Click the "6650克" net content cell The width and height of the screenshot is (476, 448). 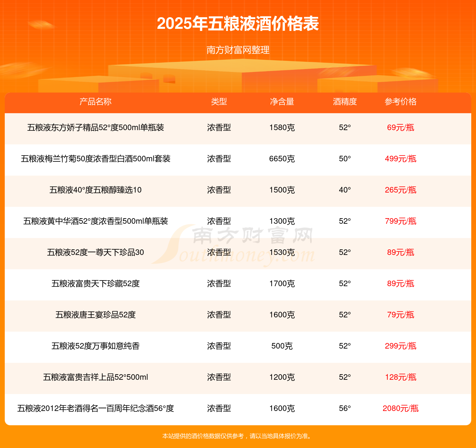tap(282, 159)
